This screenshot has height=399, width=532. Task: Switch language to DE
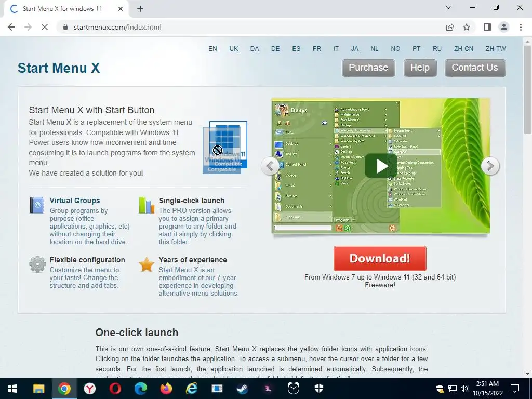click(275, 48)
